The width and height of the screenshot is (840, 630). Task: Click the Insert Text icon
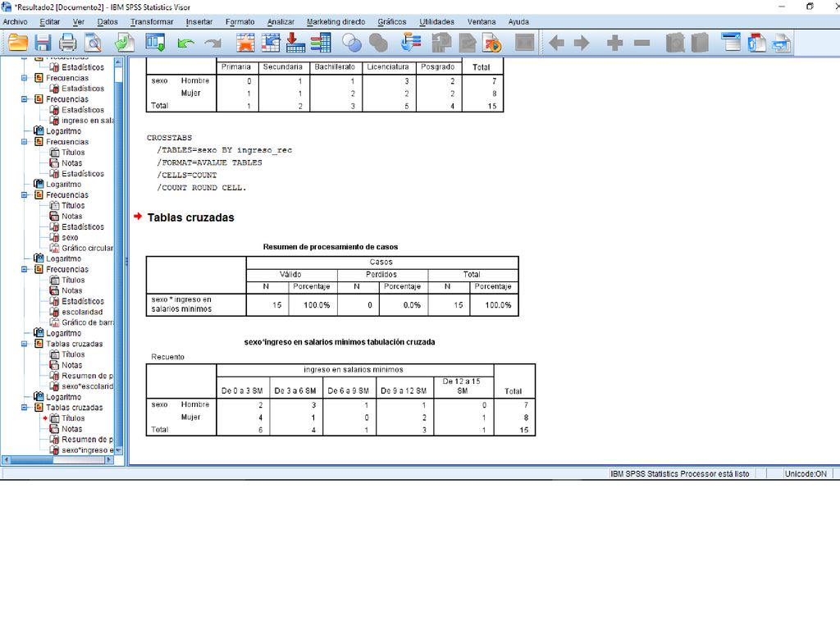(782, 43)
